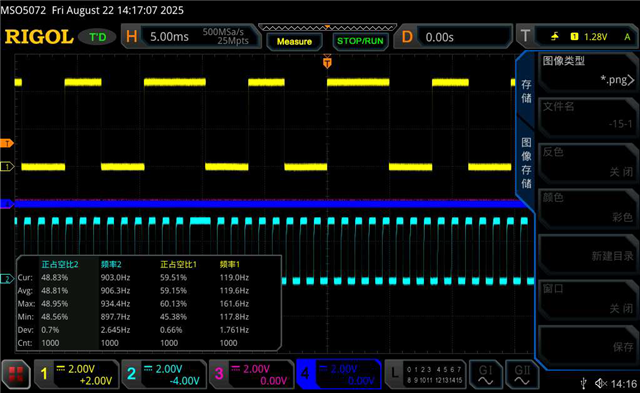Open the 窗口 window option dropdown
The width and height of the screenshot is (640, 393).
[588, 299]
